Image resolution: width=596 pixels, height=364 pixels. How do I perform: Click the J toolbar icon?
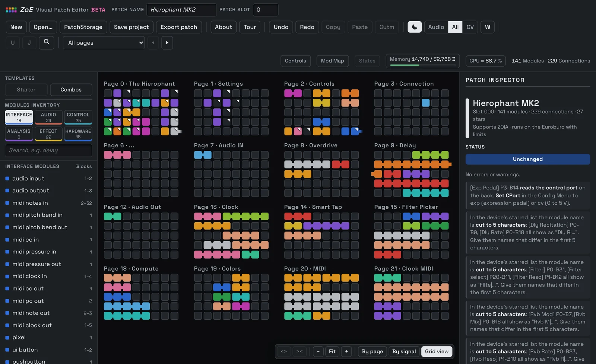point(29,43)
